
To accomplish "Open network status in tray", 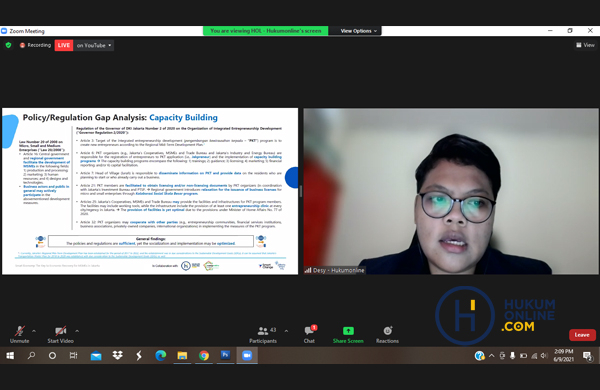I will 534,356.
